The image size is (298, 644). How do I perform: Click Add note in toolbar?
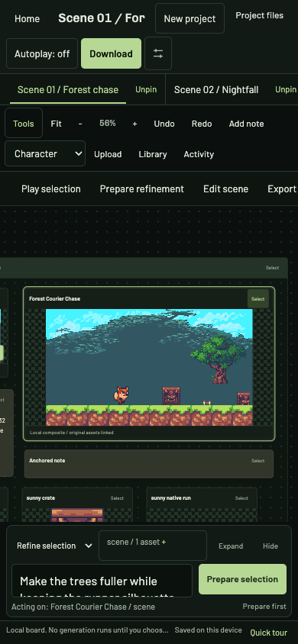[x=246, y=124]
